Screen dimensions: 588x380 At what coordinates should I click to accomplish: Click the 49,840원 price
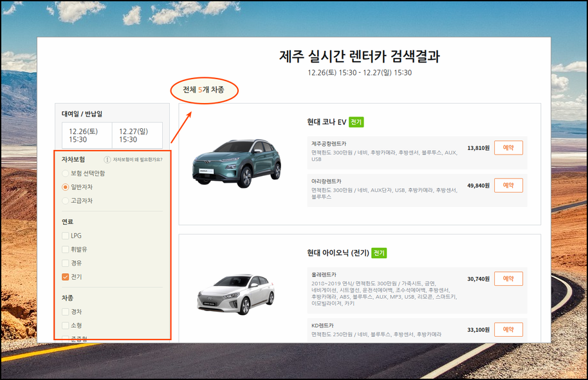[x=478, y=185]
